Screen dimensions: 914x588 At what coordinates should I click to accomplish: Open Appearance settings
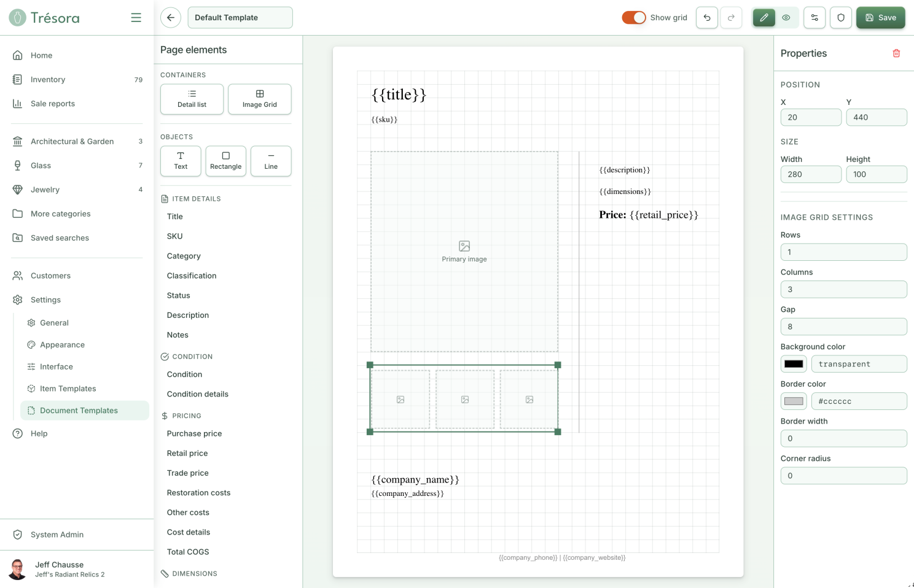tap(85, 345)
